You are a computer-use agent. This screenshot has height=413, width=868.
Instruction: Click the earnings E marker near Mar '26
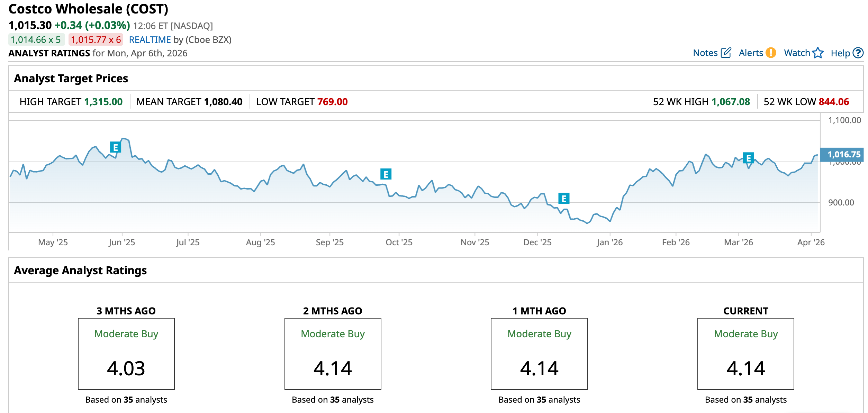click(748, 158)
